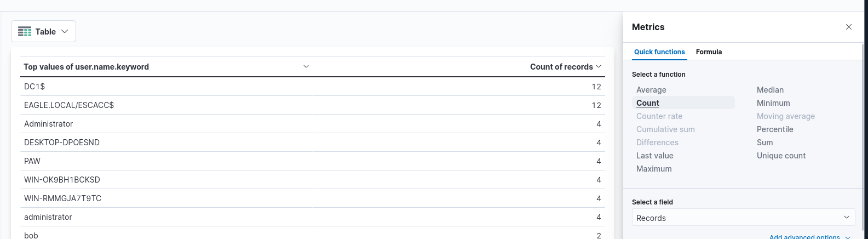Open the Table chart type dropdown

pyautogui.click(x=44, y=32)
